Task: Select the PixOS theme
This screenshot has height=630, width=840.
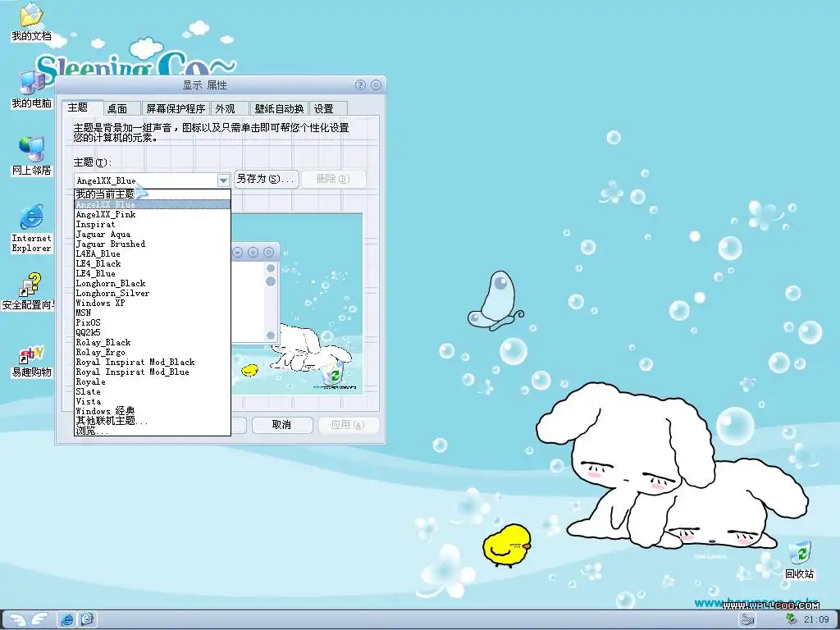Action: coord(152,322)
